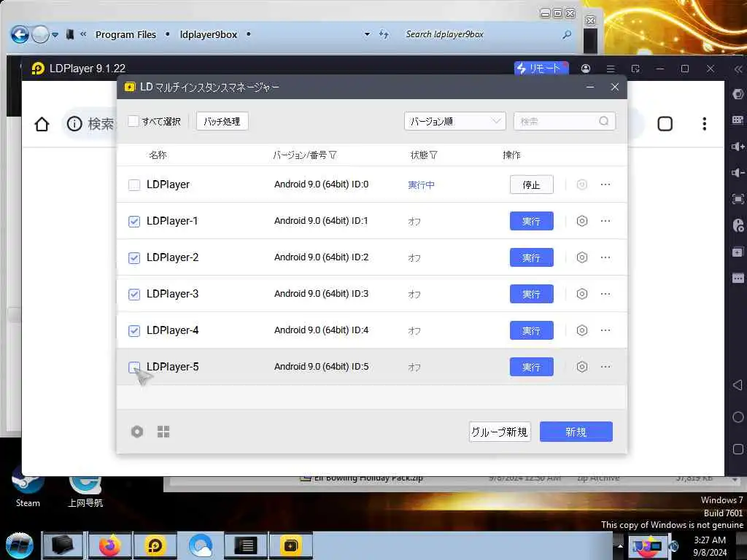
Task: Click the volume down icon in LDPlayer sidebar
Action: 738,172
